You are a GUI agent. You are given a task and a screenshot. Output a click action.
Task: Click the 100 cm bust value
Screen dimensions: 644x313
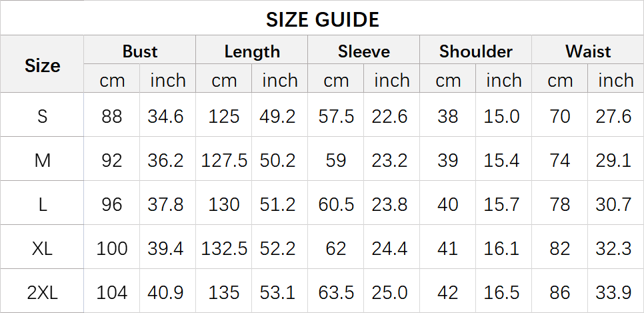[112, 248]
